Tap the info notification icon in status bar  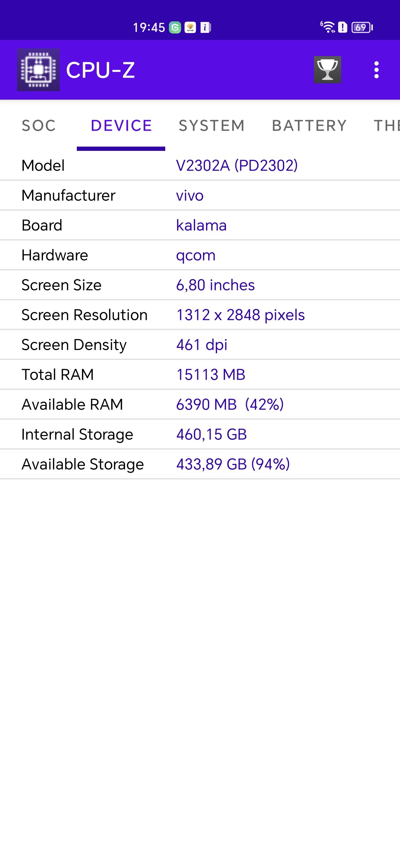(205, 27)
